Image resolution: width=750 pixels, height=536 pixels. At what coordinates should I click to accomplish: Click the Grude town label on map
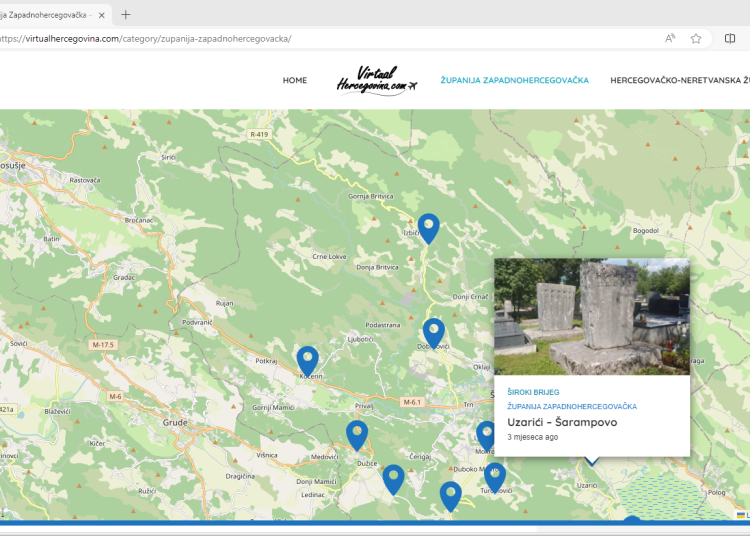pyautogui.click(x=175, y=423)
